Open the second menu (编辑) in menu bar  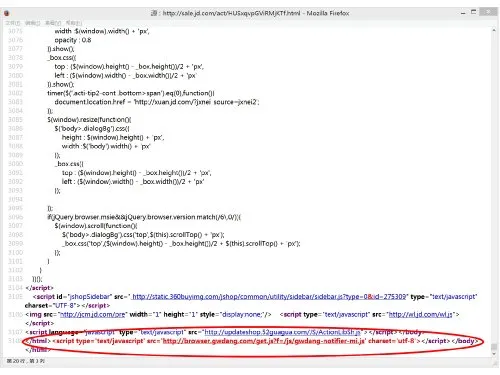(33, 23)
